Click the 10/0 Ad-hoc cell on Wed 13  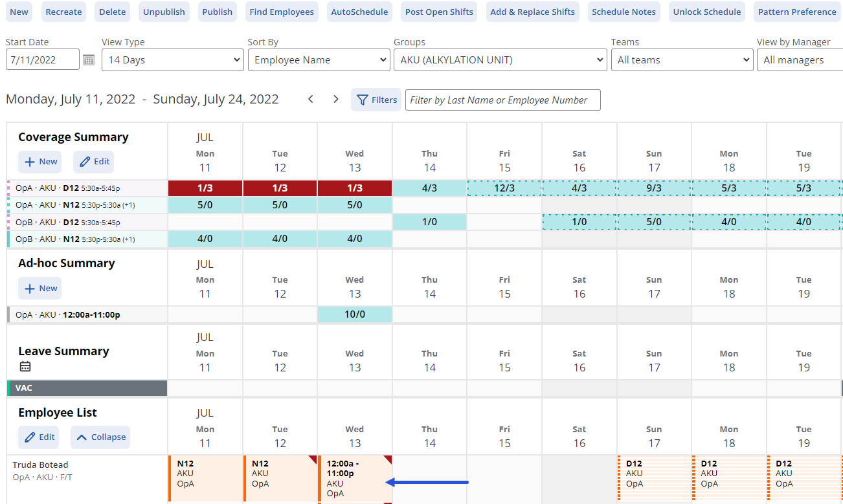pyautogui.click(x=355, y=314)
